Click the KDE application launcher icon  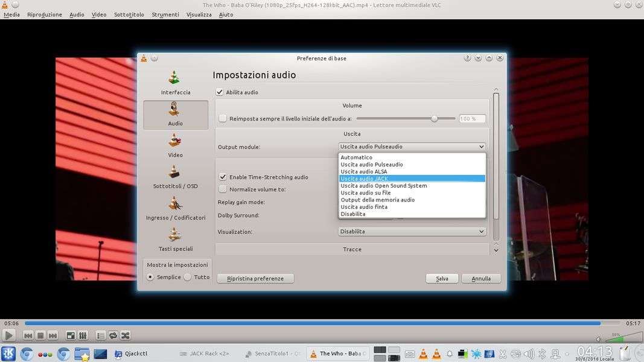coord(8,354)
